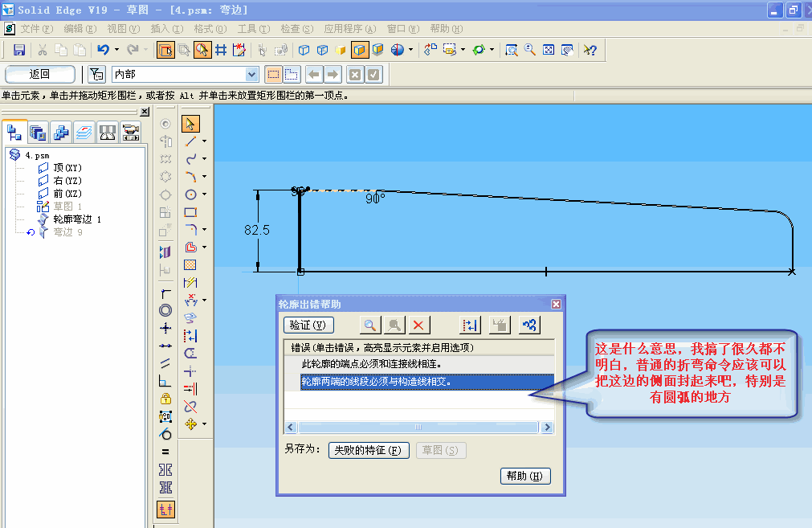
Task: Select the arrow Select tool
Action: point(190,124)
